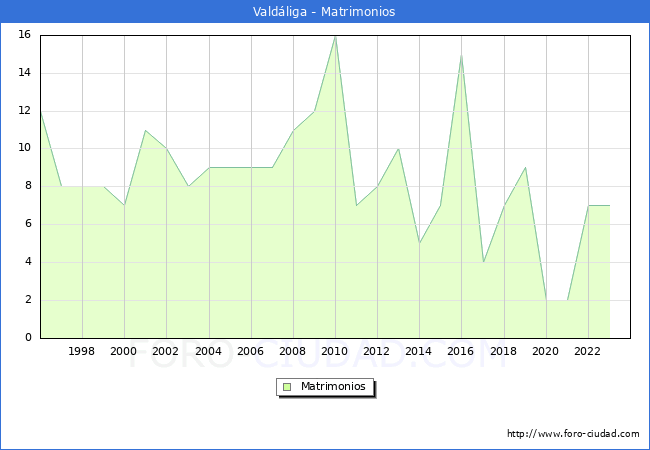Open the http://www.foro-ciudad.com link
This screenshot has width=650, height=450.
click(573, 434)
